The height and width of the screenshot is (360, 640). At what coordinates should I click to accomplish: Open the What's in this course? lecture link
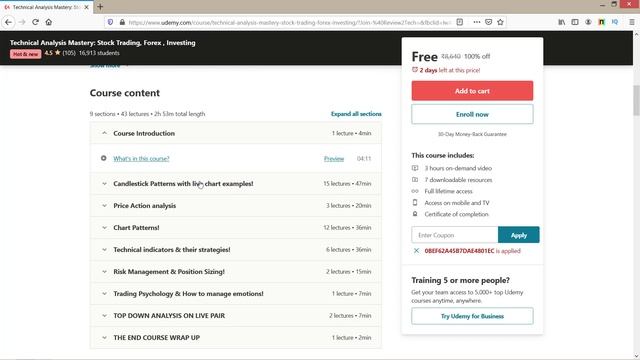coord(141,158)
